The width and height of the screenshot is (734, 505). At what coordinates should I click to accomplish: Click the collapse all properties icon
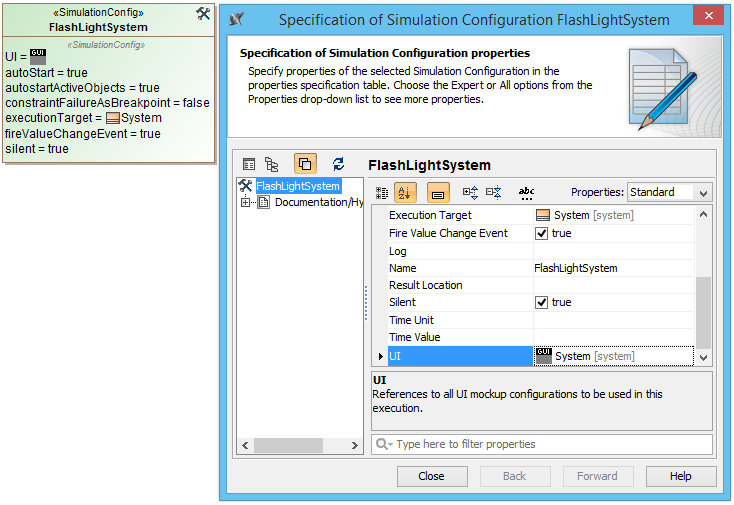[x=493, y=192]
